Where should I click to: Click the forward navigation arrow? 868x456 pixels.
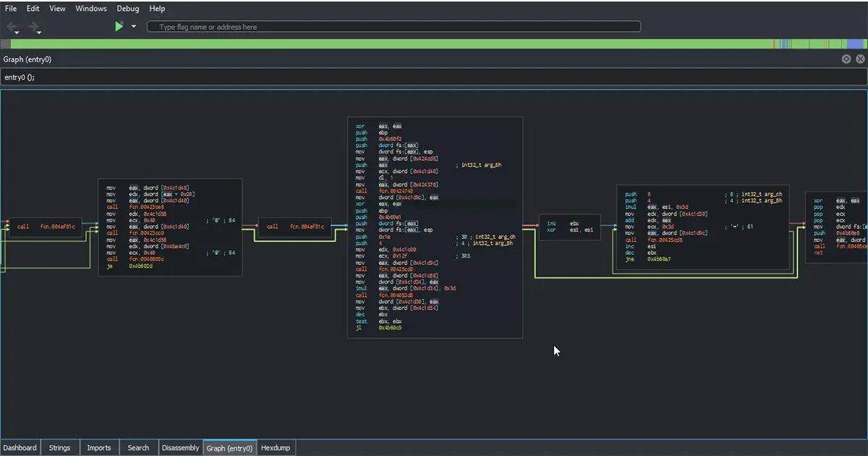(33, 27)
